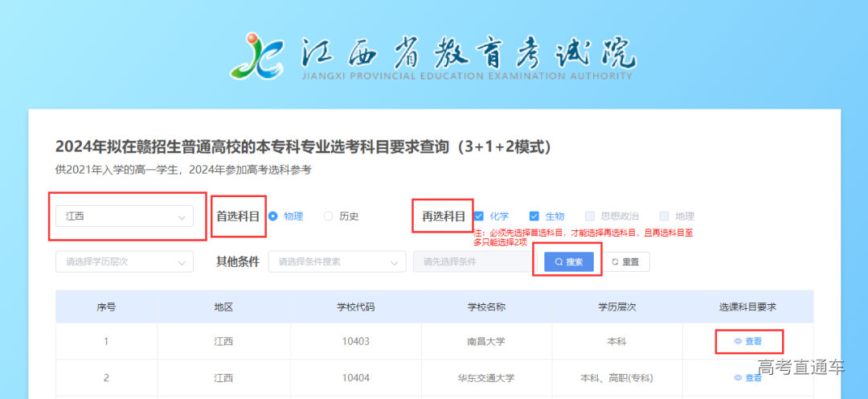
Task: Click the magnifier icon in 搜索 button
Action: (559, 262)
